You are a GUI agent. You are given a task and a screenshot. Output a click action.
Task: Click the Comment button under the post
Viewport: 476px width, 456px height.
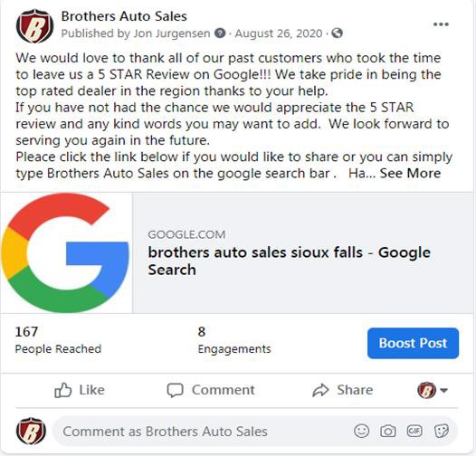coord(211,390)
